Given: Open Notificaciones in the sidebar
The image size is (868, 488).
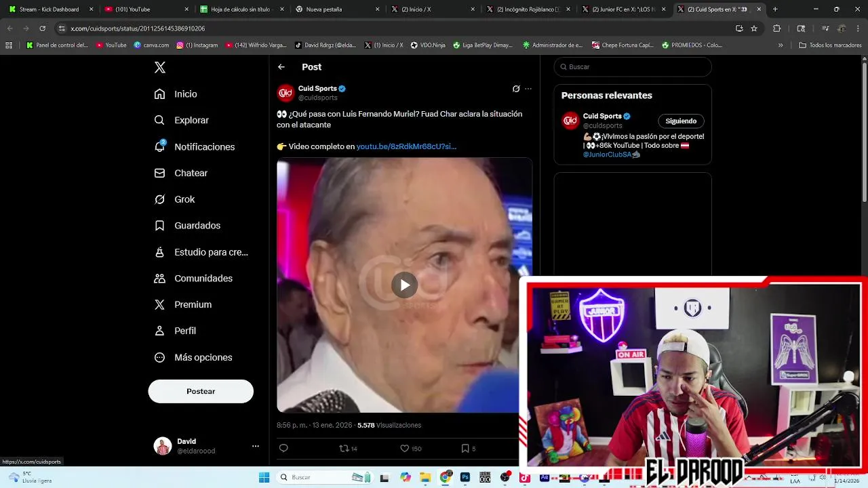Looking at the screenshot, I should click(195, 146).
